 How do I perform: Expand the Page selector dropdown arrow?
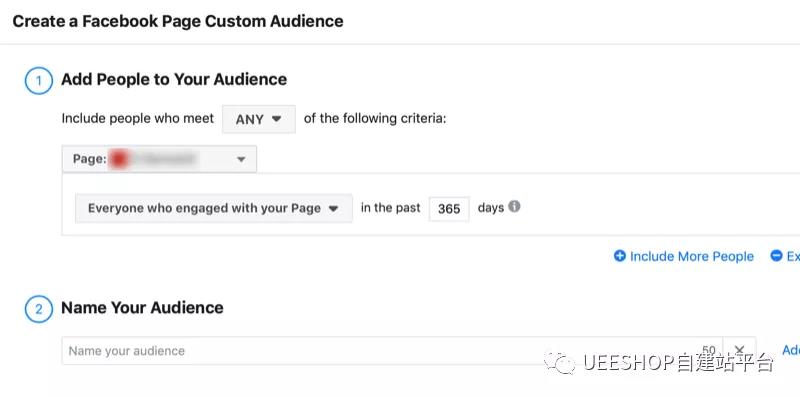241,160
